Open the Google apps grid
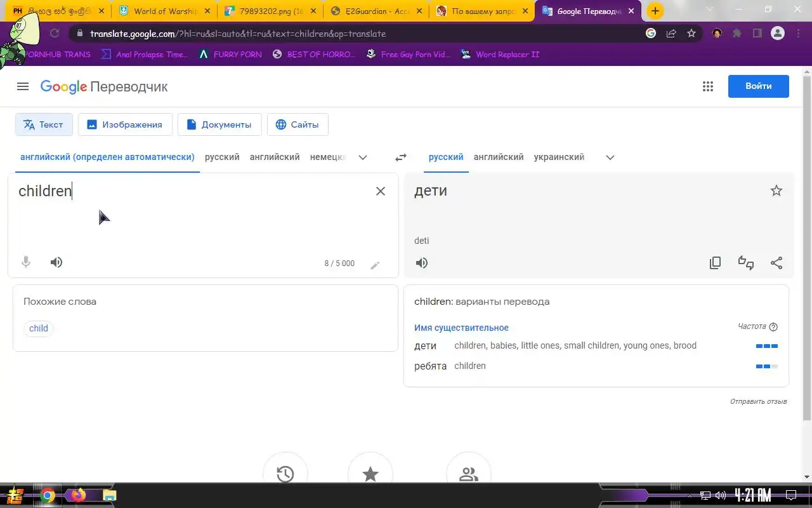Viewport: 812px width, 508px height. pos(708,86)
